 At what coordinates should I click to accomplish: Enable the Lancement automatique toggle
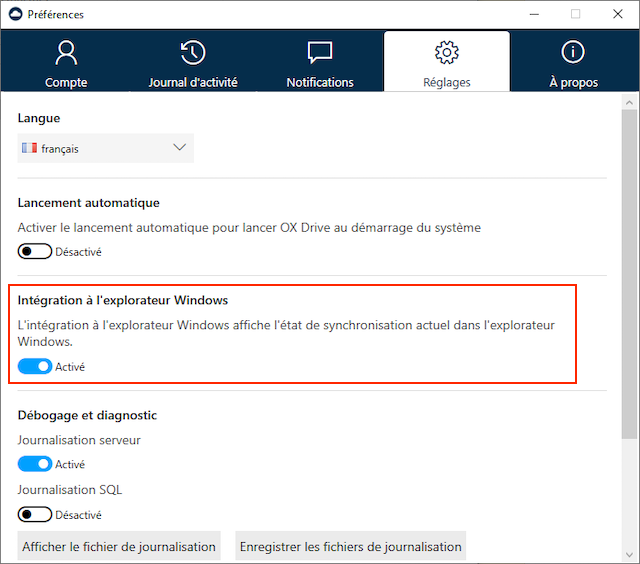(x=35, y=251)
